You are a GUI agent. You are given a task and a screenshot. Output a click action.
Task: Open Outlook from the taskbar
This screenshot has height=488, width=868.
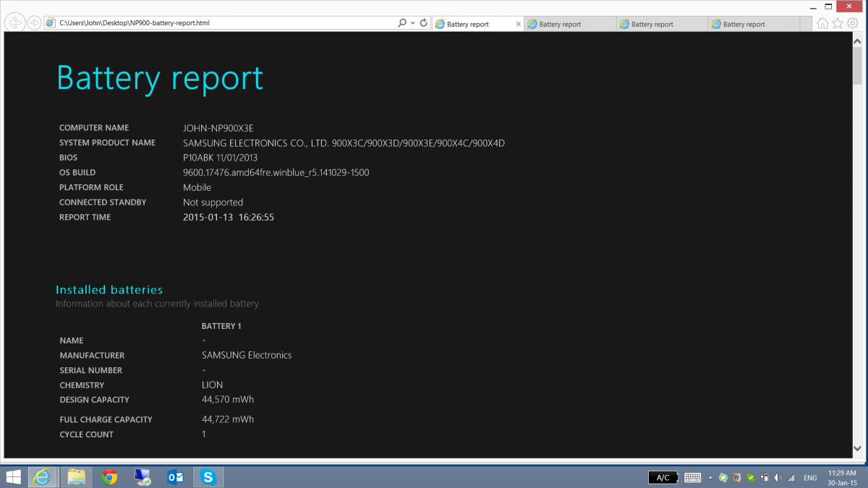tap(175, 477)
